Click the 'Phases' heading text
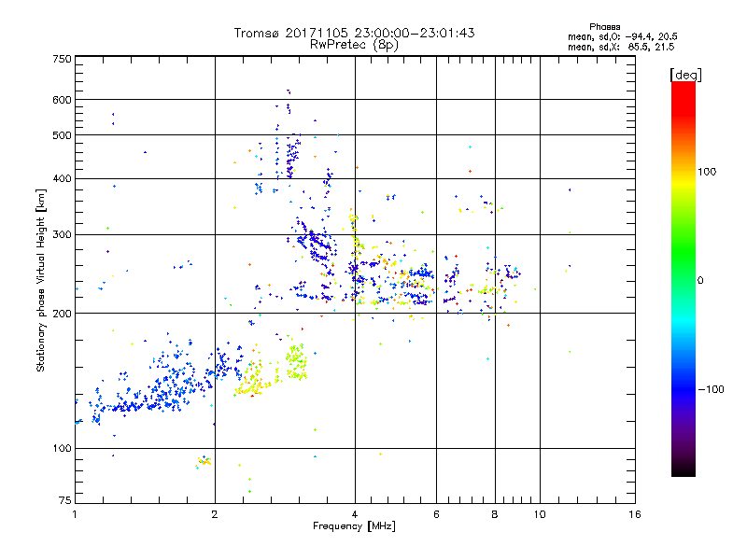The width and height of the screenshot is (747, 560). (604, 27)
